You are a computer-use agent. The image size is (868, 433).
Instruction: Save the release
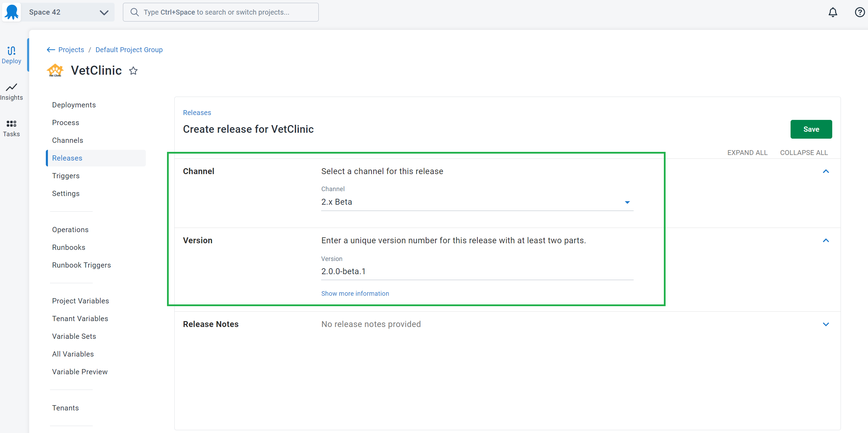pos(811,129)
